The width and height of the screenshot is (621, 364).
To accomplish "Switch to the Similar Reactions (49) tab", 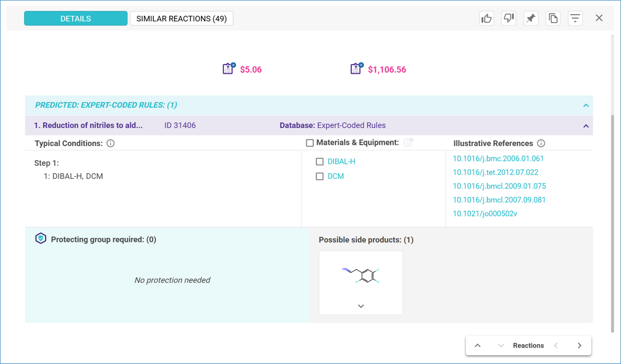I will point(181,19).
